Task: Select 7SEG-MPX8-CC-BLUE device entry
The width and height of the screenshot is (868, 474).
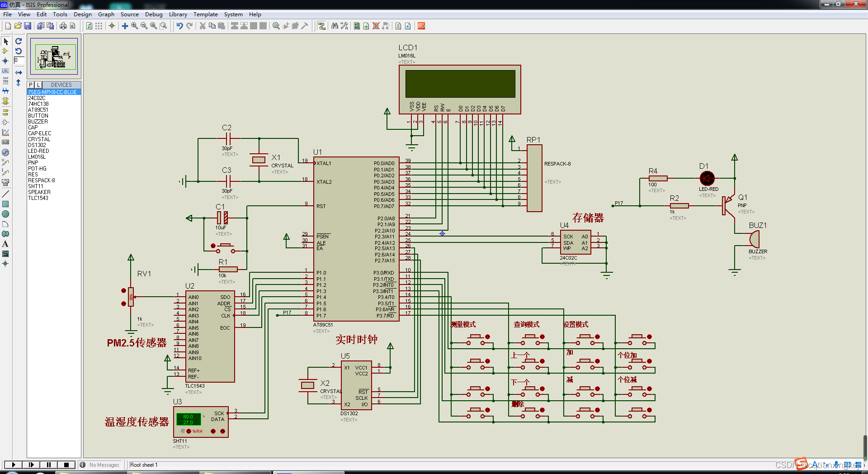Action: (54, 92)
